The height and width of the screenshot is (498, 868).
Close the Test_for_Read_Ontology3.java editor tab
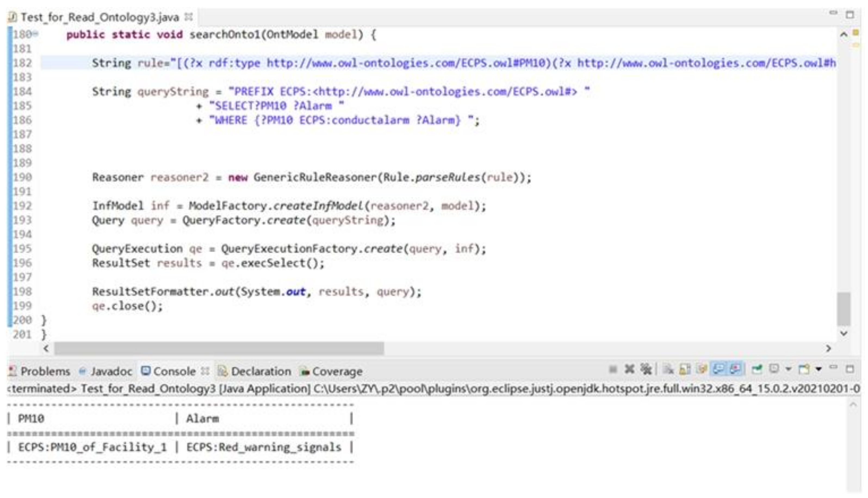click(189, 16)
